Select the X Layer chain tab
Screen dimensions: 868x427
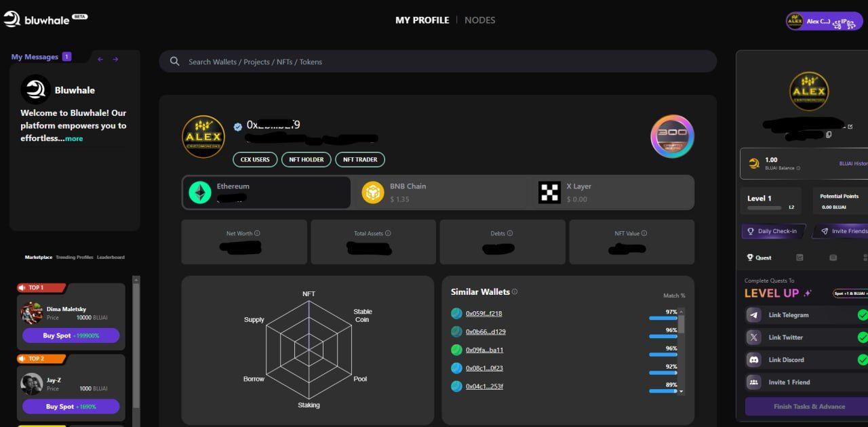pyautogui.click(x=613, y=192)
